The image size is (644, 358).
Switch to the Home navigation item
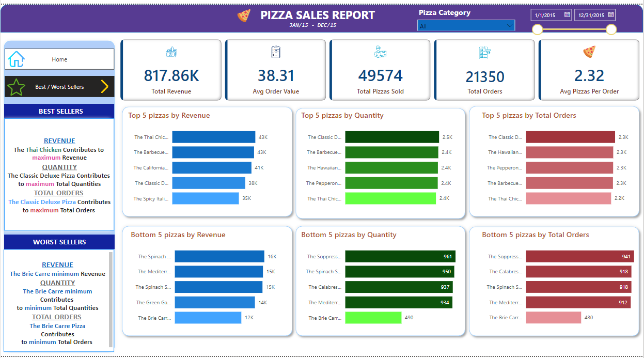tap(59, 59)
